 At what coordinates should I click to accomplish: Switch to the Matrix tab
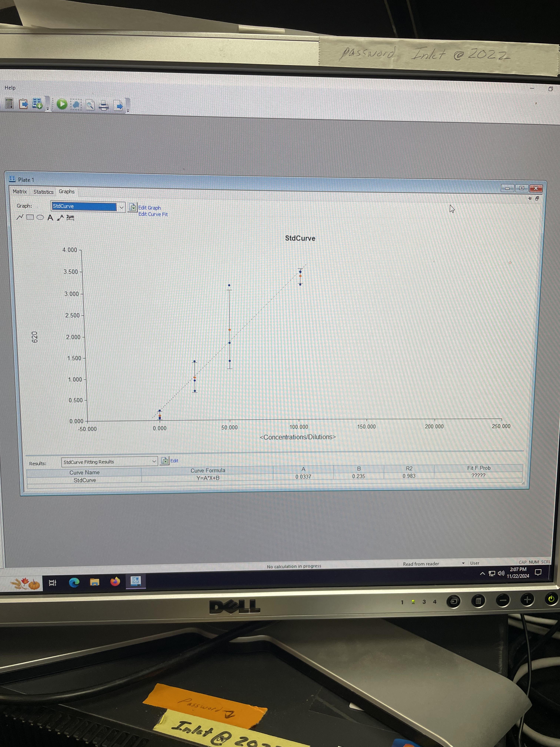(x=20, y=192)
